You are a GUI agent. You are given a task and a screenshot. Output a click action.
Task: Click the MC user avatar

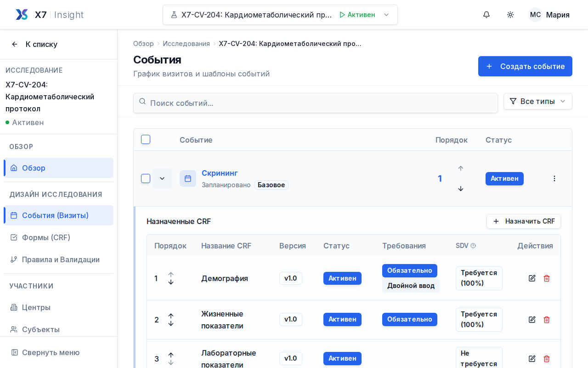[x=535, y=15]
